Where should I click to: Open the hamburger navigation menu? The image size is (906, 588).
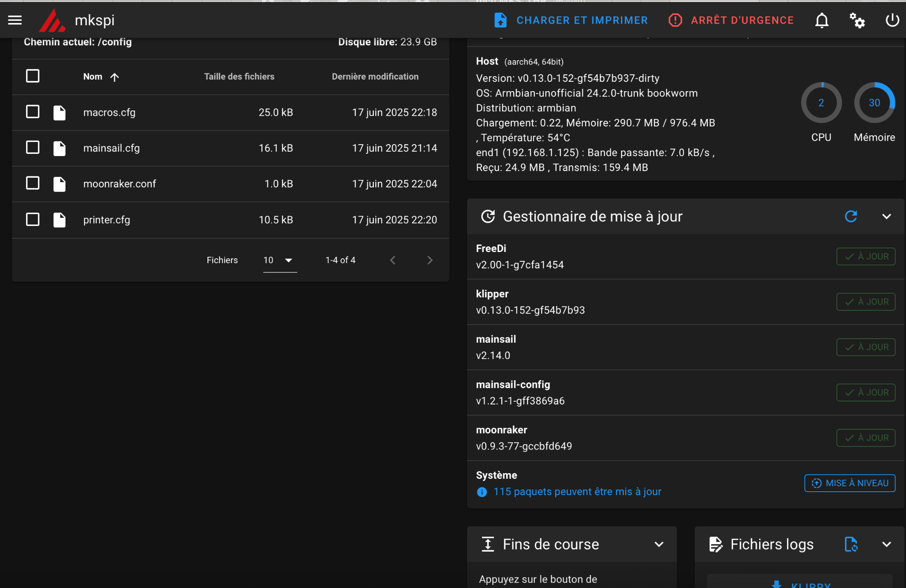click(15, 20)
